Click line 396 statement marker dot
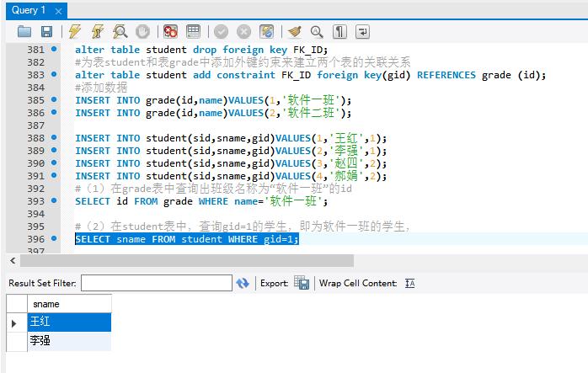 (54, 238)
